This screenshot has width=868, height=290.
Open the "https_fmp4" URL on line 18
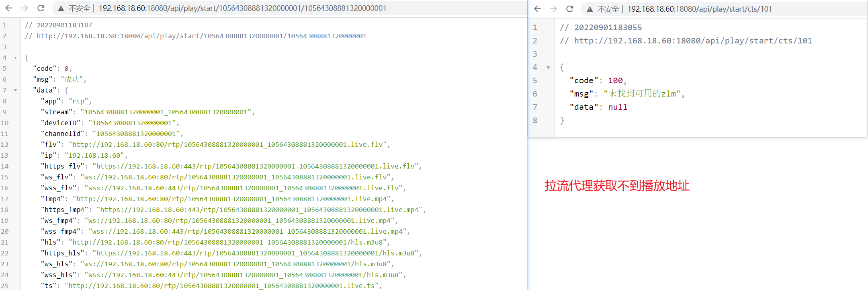[x=260, y=210]
